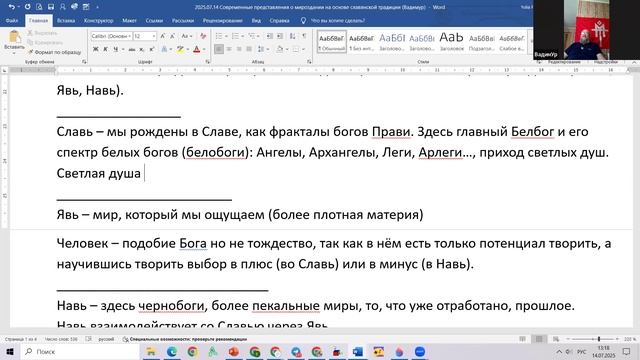Click shading paint bucket icon
This screenshot has height=360, width=640.
pyautogui.click(x=280, y=49)
